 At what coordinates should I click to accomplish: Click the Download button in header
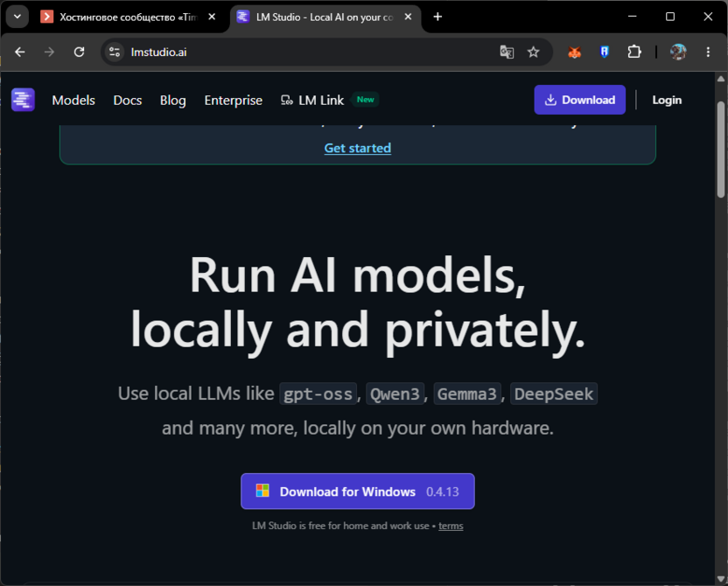580,100
